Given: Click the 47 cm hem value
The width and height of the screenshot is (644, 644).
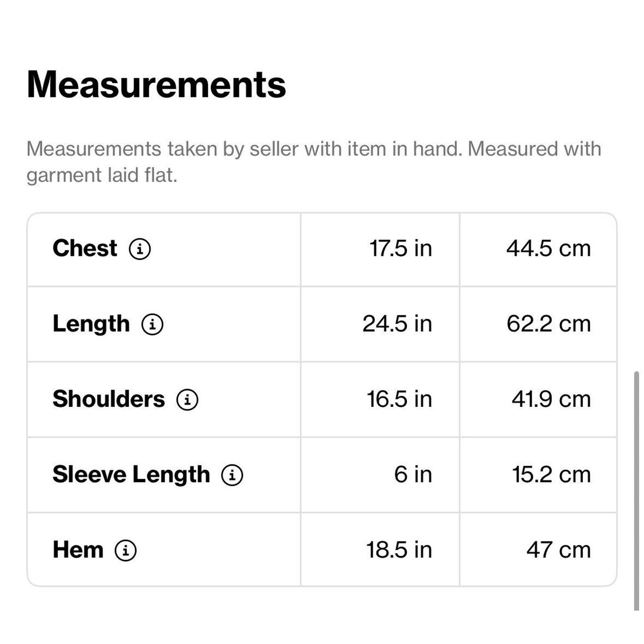Looking at the screenshot, I should [x=558, y=550].
